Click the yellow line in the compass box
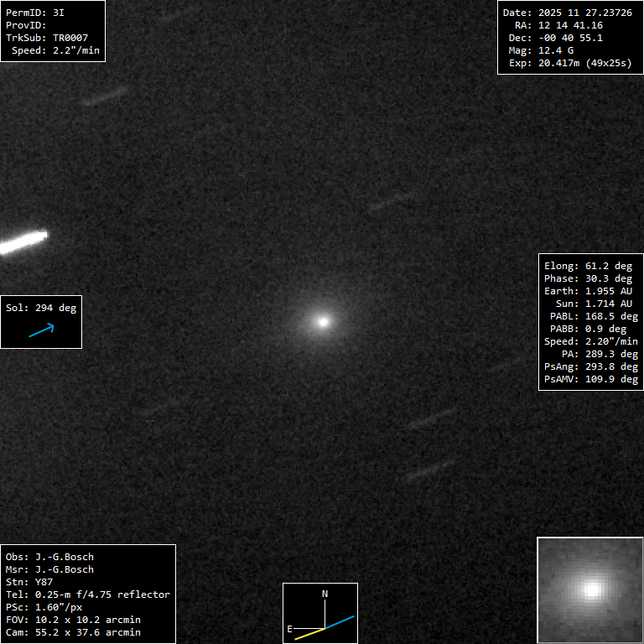The image size is (644, 644). click(309, 633)
